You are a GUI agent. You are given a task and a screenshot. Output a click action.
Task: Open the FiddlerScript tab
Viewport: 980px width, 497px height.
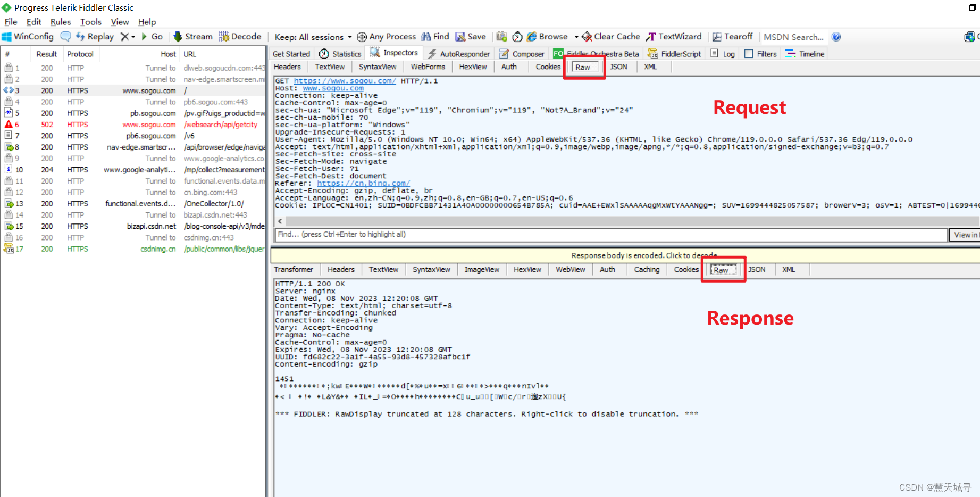click(x=674, y=54)
